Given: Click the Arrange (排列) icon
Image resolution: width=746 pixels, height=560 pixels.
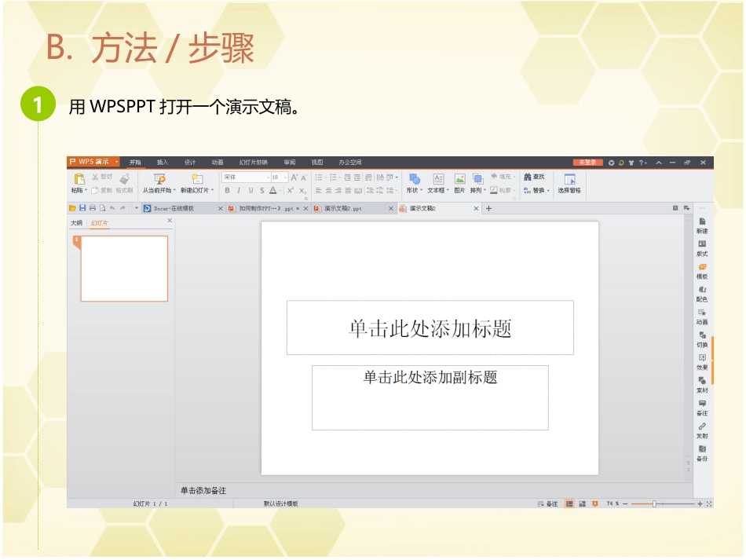Looking at the screenshot, I should pos(477,179).
